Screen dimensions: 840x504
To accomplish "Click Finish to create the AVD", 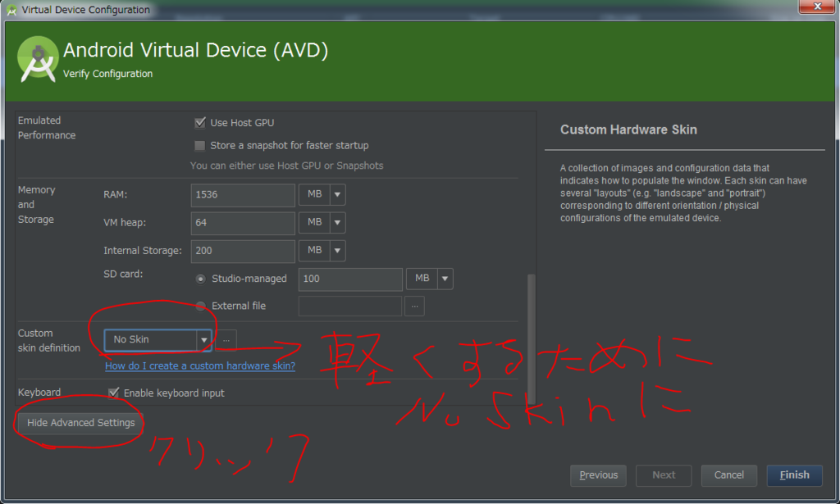I will [x=794, y=475].
